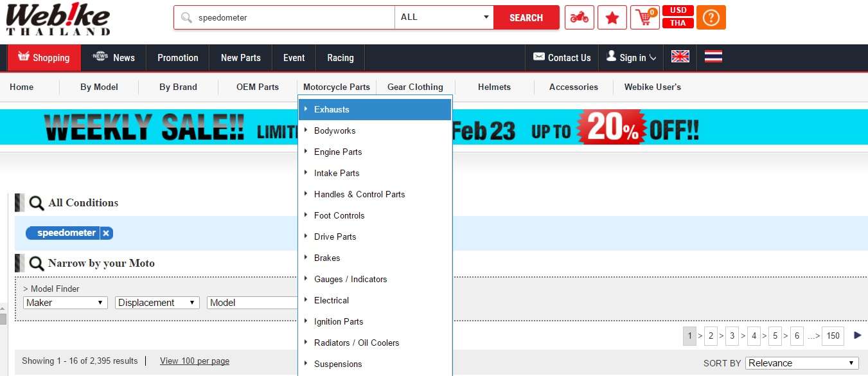Open the Sort By Relevance dropdown

(x=802, y=363)
